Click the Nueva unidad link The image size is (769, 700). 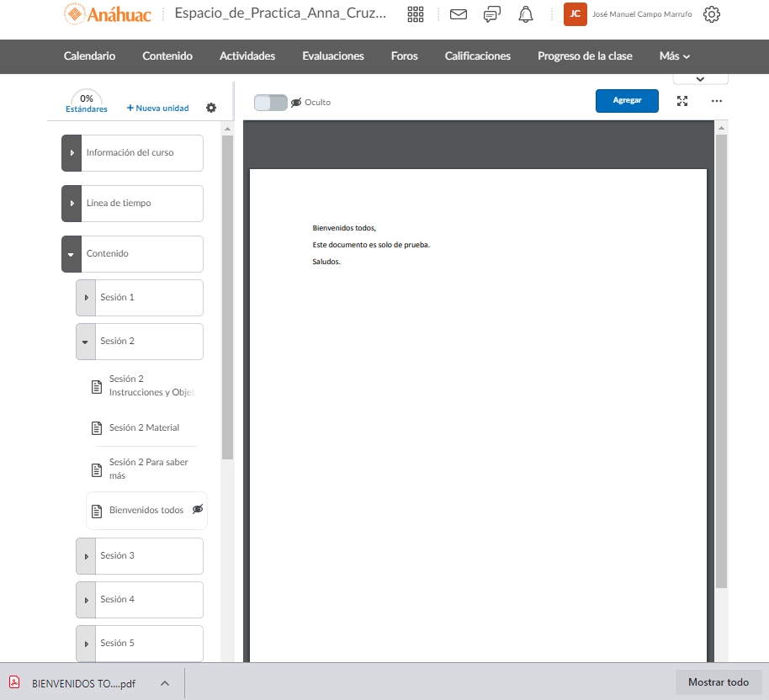coord(158,108)
